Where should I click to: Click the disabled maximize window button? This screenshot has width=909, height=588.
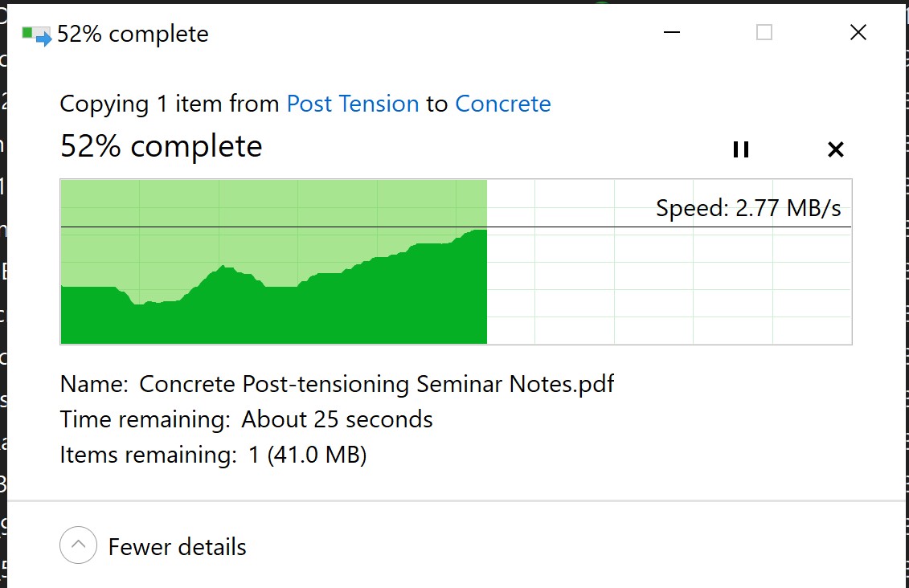[x=764, y=33]
